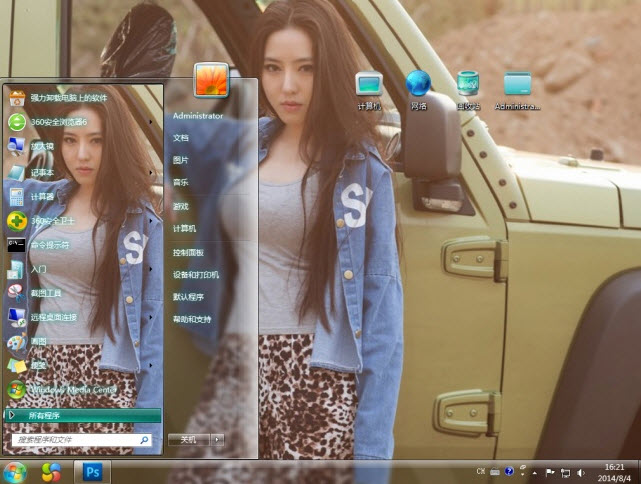
Task: Open 360安全卫士 in Start menu
Action: coord(55,220)
